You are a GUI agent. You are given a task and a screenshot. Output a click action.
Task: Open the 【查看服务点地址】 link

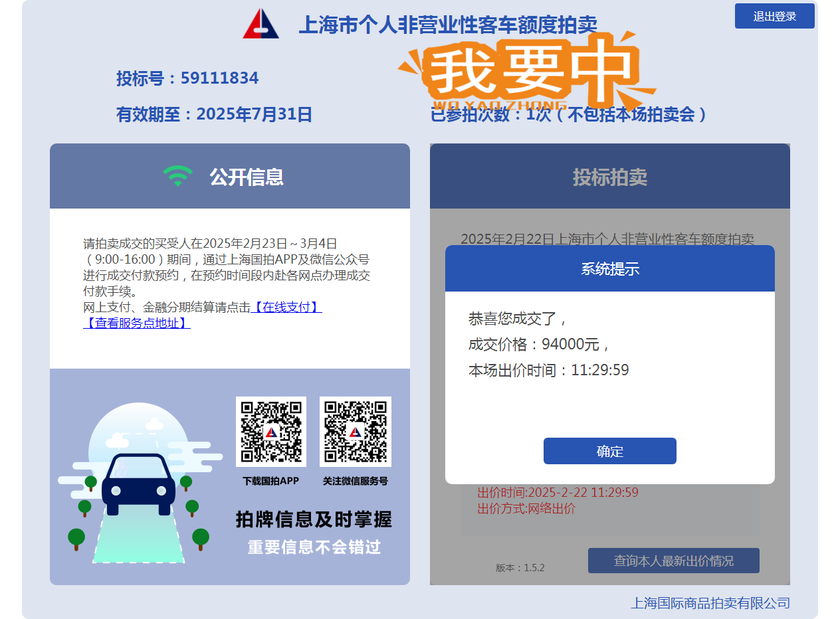point(137,323)
